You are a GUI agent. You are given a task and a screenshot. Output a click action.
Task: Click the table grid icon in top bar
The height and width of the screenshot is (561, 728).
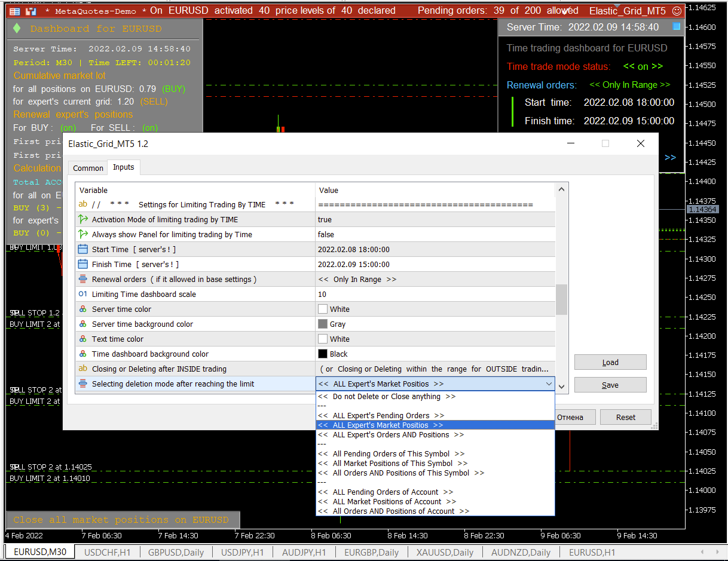[x=15, y=11]
